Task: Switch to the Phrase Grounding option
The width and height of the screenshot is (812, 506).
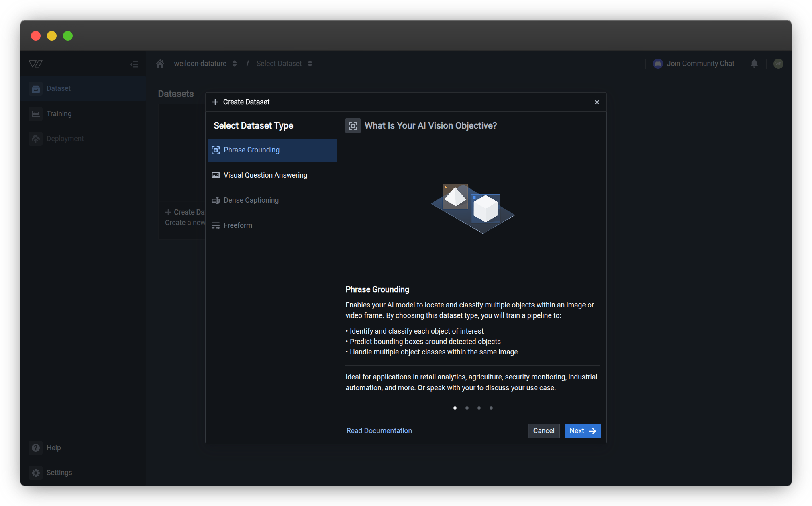Action: (251, 150)
